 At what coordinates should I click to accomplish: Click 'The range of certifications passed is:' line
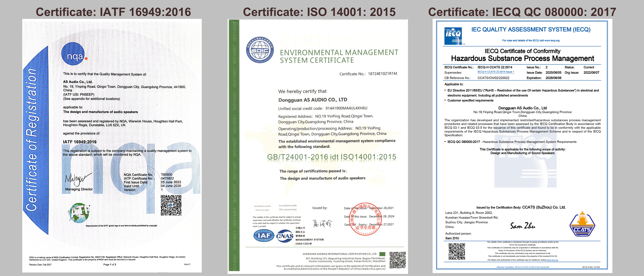click(313, 171)
